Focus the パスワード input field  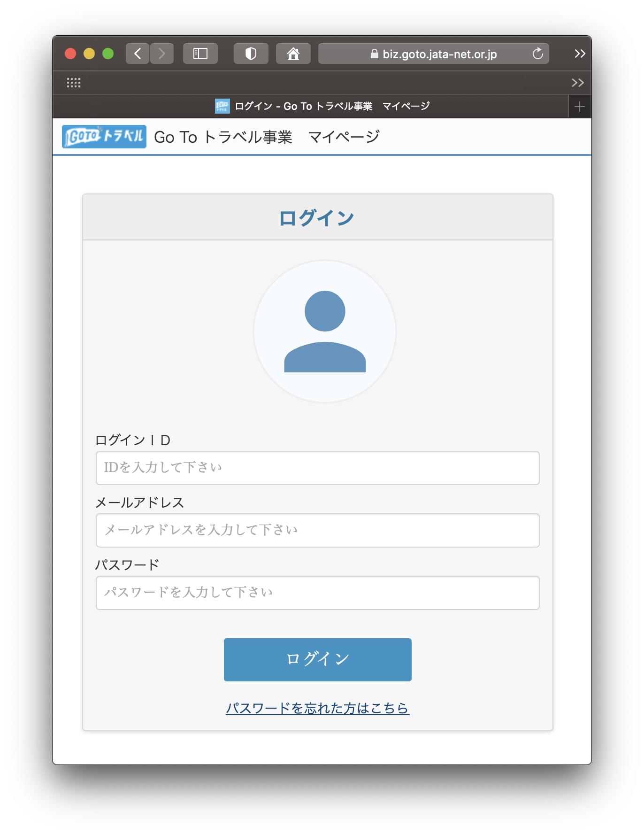(317, 593)
